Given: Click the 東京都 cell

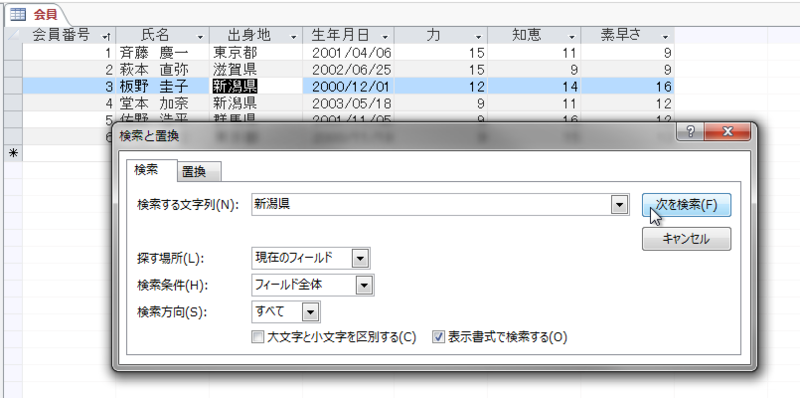Looking at the screenshot, I should point(256,53).
